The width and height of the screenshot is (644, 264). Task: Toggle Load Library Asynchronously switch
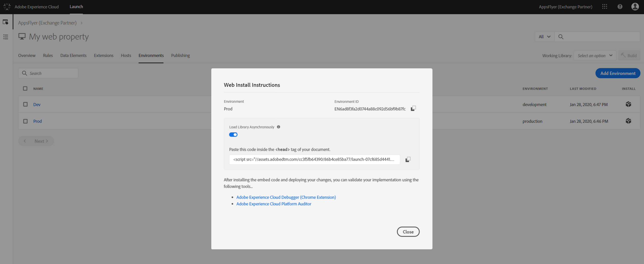[233, 135]
